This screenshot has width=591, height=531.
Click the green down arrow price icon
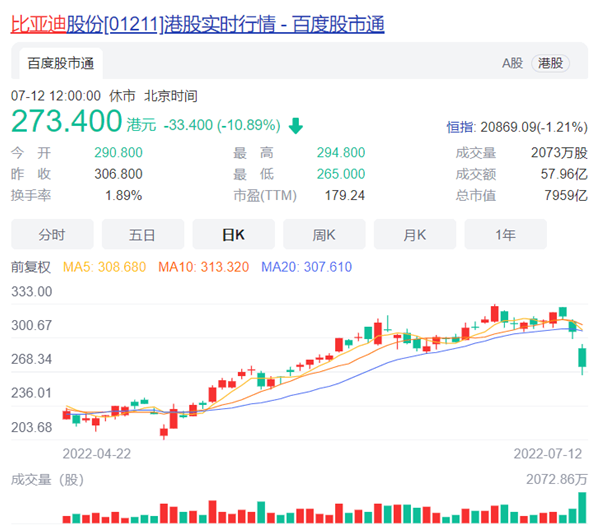(x=296, y=126)
